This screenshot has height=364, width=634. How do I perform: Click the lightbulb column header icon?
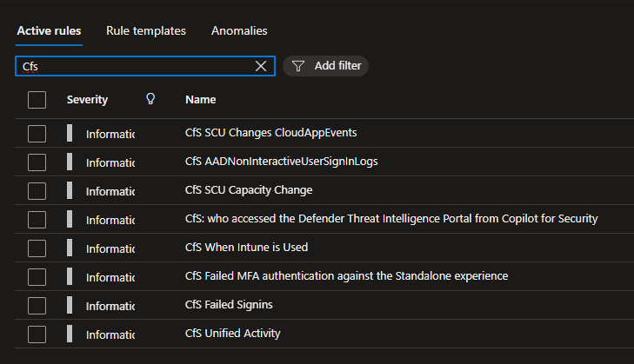[150, 99]
